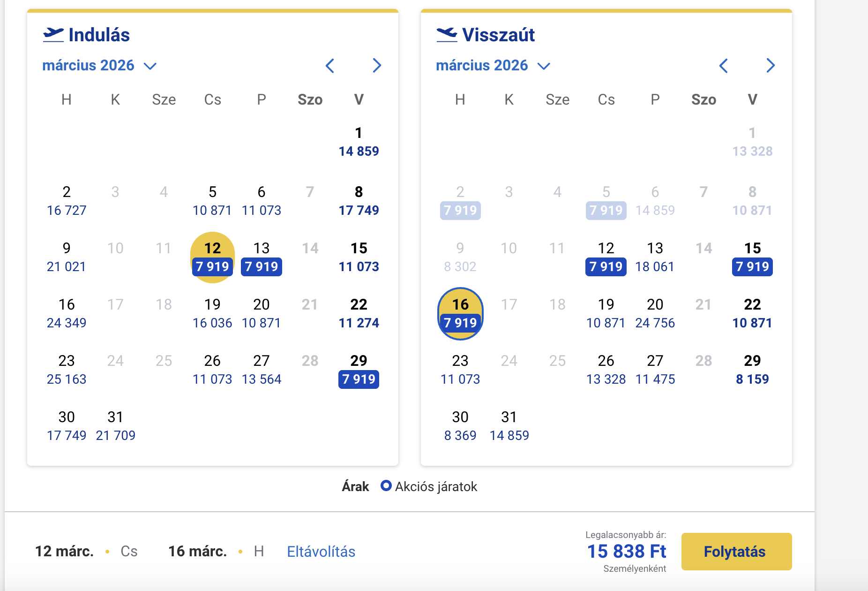Enable the Akciós járatok radio option
868x591 pixels.
pos(386,486)
